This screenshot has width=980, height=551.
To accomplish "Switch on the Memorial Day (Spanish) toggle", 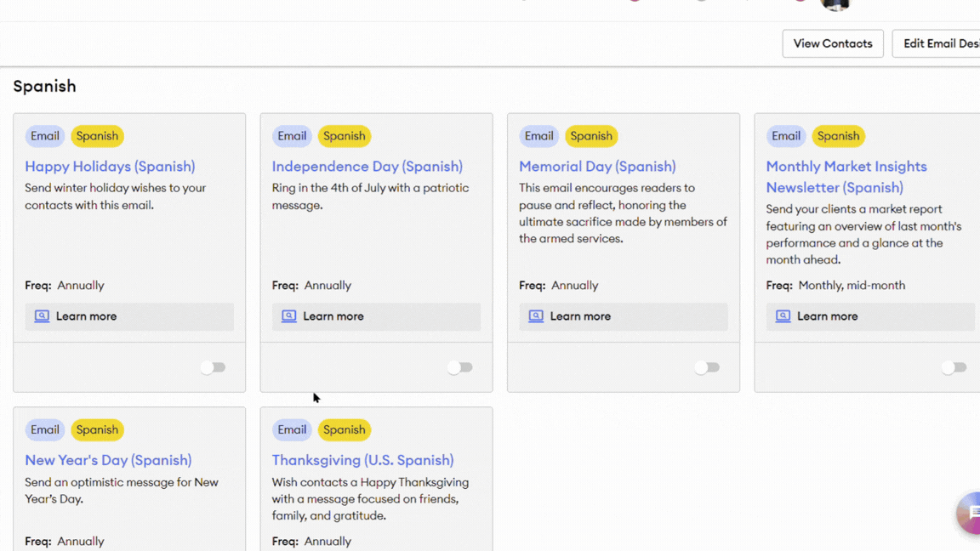I will point(706,367).
